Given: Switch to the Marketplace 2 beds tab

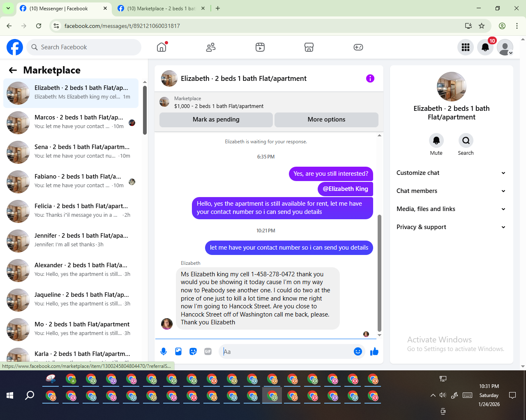Looking at the screenshot, I should (161, 8).
